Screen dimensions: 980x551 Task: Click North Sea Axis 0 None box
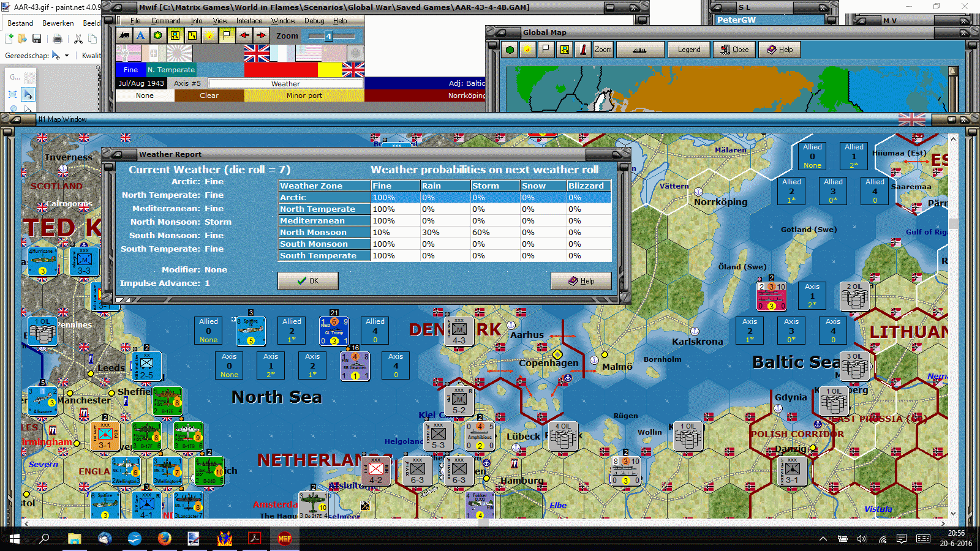pyautogui.click(x=229, y=365)
